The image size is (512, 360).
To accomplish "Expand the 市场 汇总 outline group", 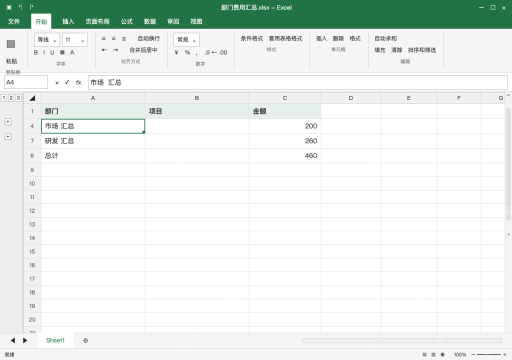I will (x=8, y=122).
